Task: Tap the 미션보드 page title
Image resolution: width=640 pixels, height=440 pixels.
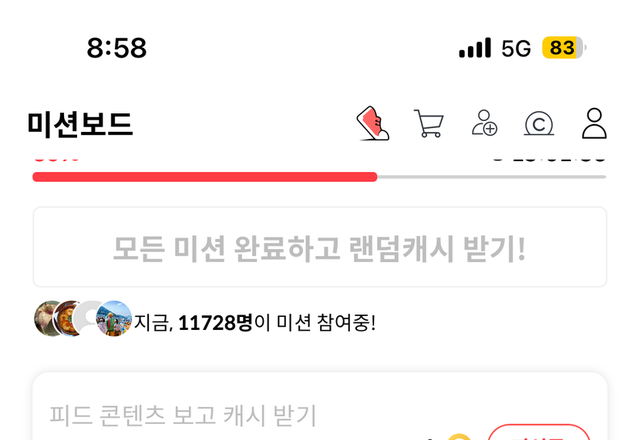Action: [80, 124]
